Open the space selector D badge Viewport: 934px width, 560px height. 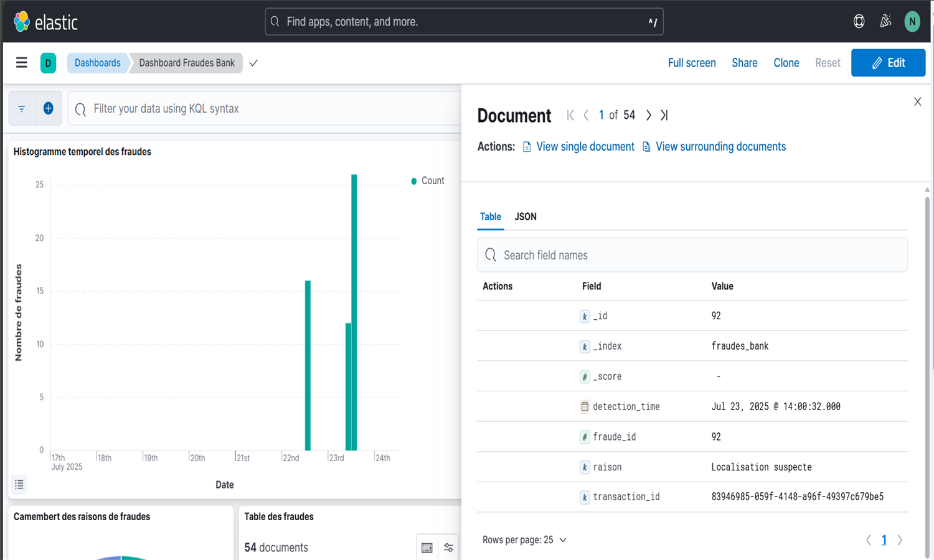48,63
